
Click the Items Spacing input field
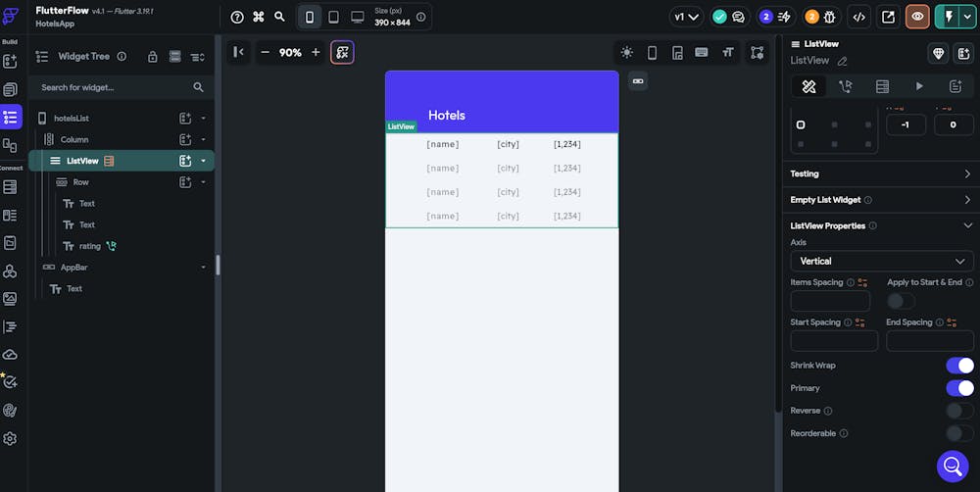(830, 301)
